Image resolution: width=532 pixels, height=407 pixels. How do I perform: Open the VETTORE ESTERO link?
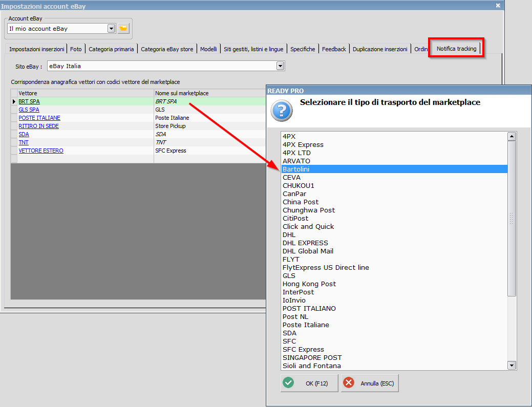pyautogui.click(x=41, y=151)
